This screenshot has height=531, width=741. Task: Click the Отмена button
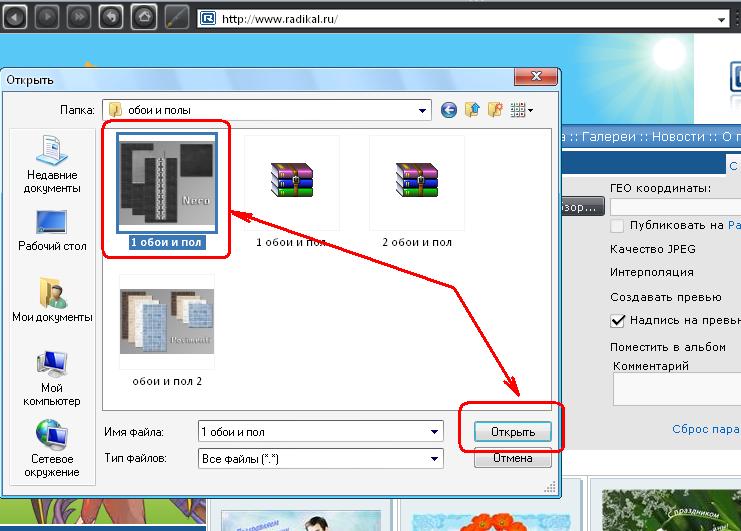click(x=513, y=458)
